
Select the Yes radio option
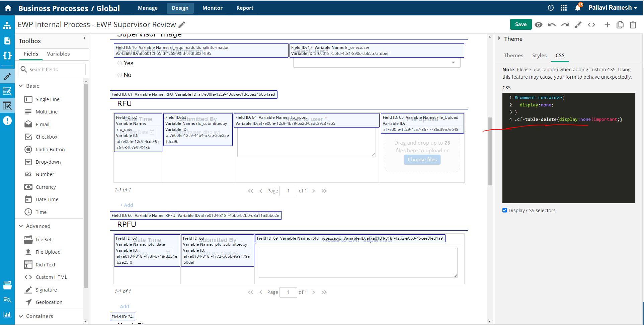[x=120, y=63]
